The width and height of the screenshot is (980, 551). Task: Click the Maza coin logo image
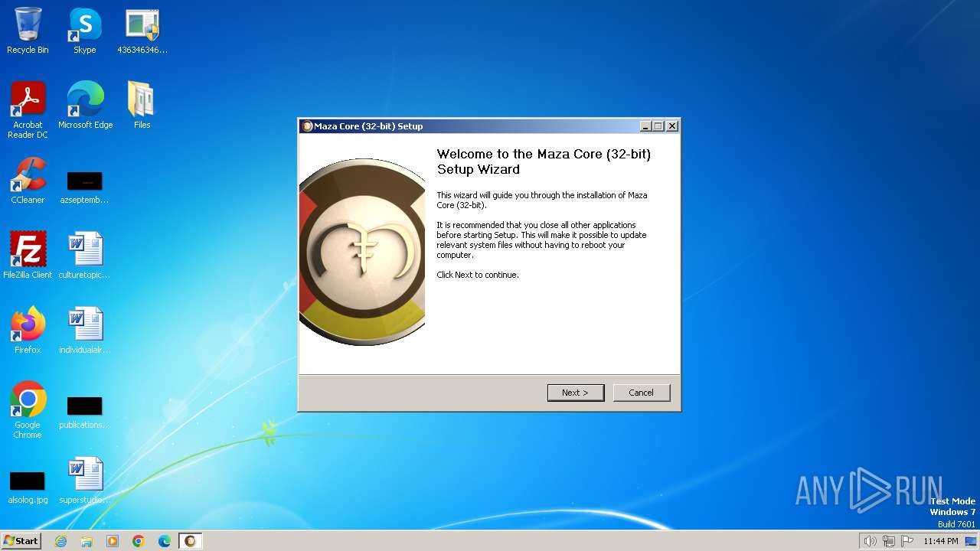click(362, 251)
